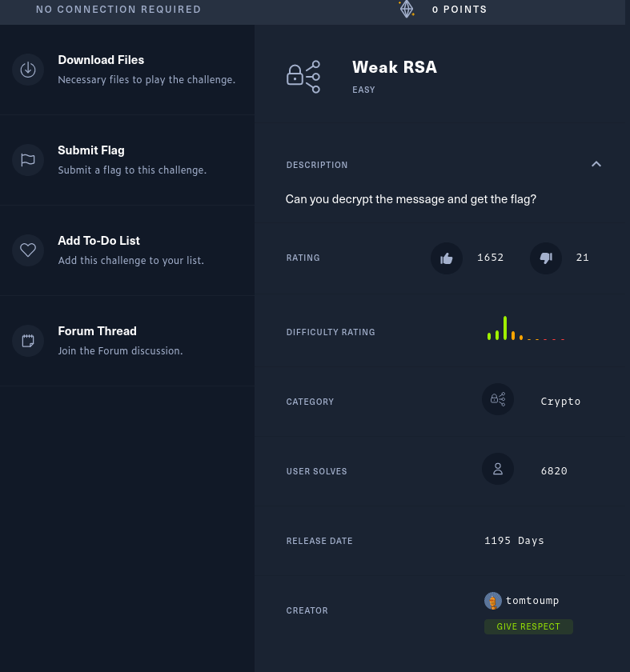Click the thumbs down rating icon
Image resolution: width=630 pixels, height=672 pixels.
(545, 258)
